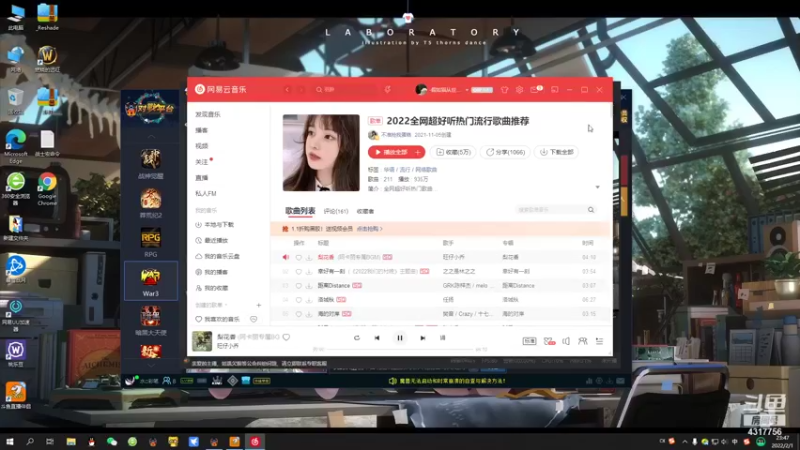Collect the playlist (收藏 5万)
800x450 pixels.
[x=453, y=152]
